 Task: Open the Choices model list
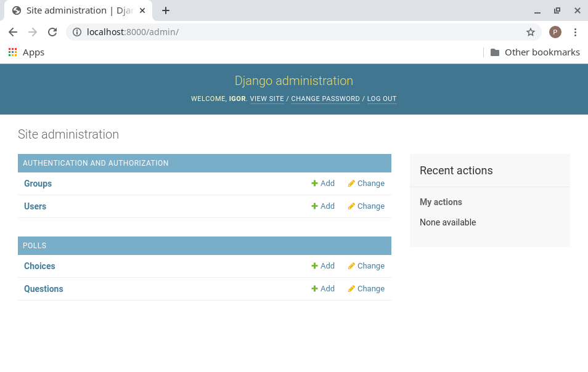(39, 266)
